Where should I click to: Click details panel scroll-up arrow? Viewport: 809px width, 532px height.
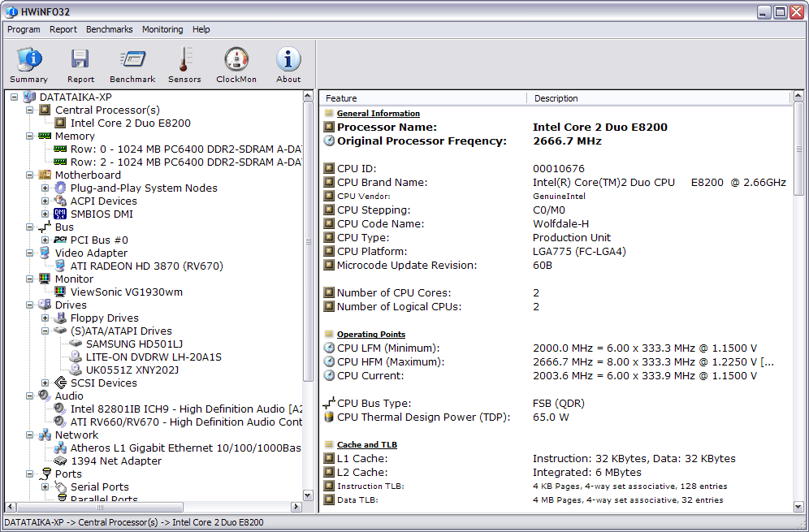(798, 96)
